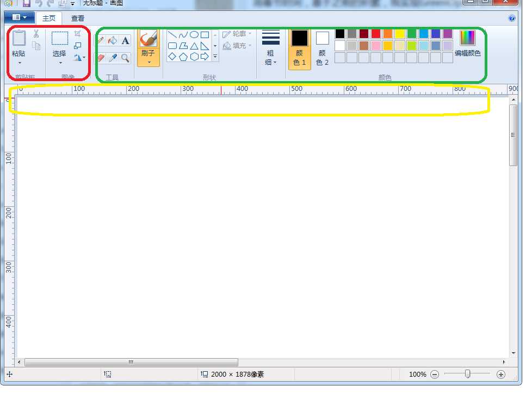Pick the black color swatch

pos(340,34)
